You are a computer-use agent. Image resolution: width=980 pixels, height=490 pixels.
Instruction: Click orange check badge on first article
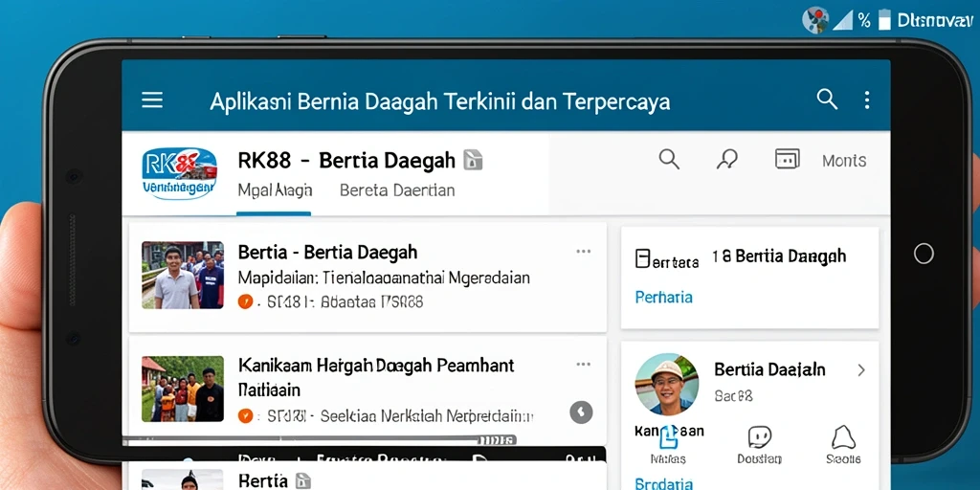click(245, 302)
